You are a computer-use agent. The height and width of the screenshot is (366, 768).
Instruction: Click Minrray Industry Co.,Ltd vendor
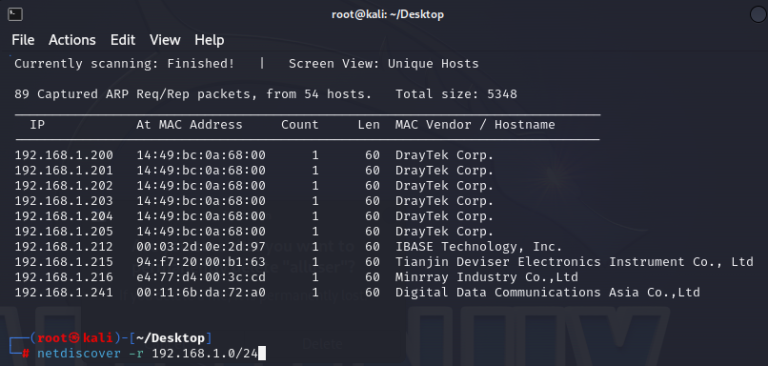pos(486,277)
